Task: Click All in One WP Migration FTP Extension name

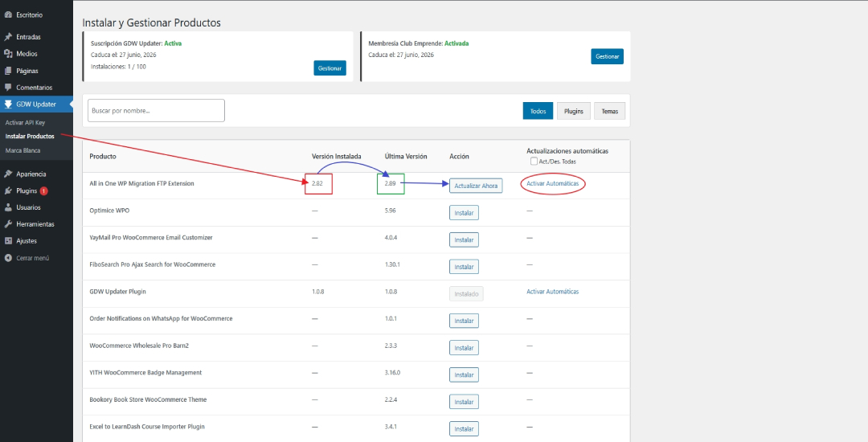Action: tap(141, 183)
